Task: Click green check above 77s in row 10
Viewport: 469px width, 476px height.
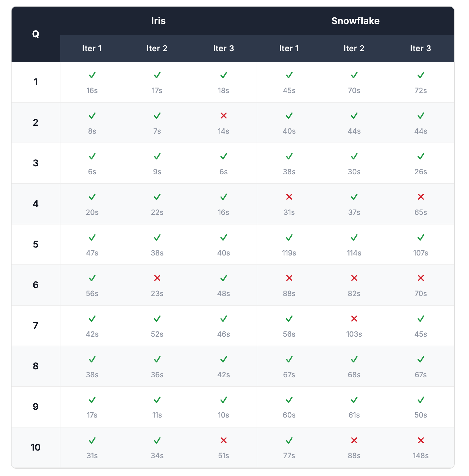Action: click(289, 440)
